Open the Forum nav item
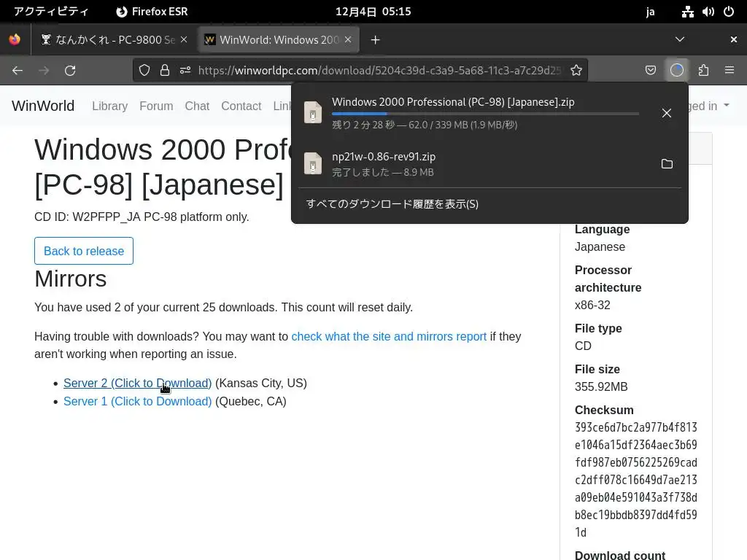Viewport: 747px width, 560px height. click(x=156, y=106)
